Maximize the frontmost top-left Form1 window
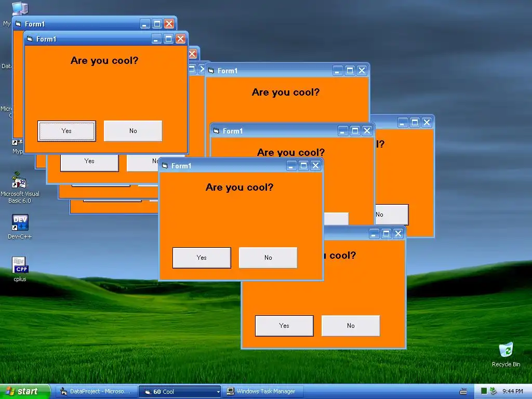 click(x=168, y=39)
